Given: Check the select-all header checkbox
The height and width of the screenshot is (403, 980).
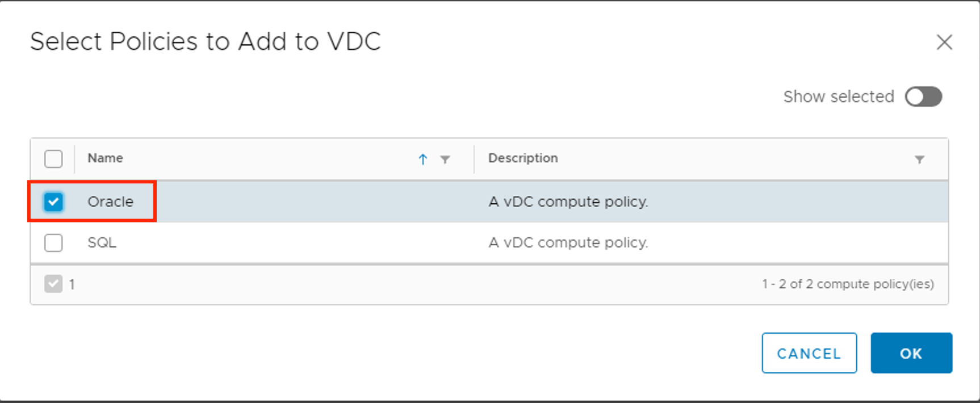Looking at the screenshot, I should click(x=53, y=158).
